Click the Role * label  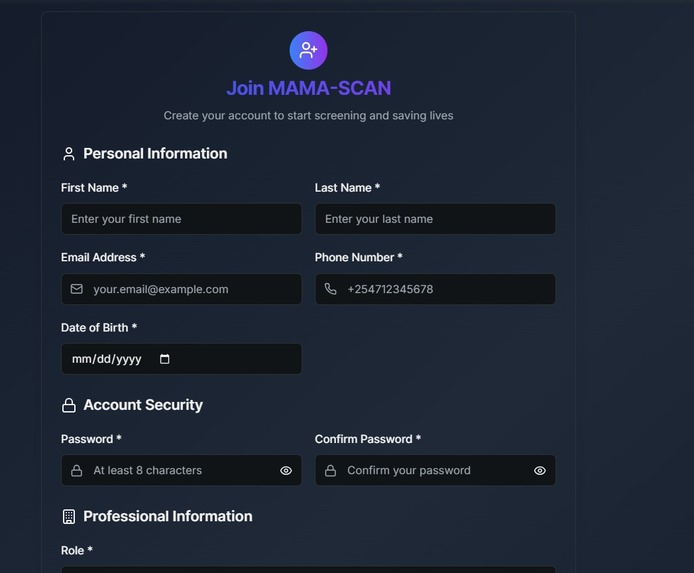(x=77, y=550)
